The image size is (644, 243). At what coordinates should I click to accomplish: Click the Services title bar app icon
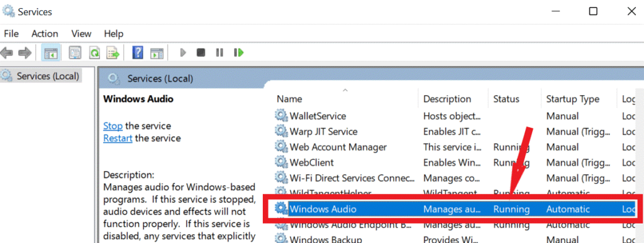pyautogui.click(x=8, y=11)
